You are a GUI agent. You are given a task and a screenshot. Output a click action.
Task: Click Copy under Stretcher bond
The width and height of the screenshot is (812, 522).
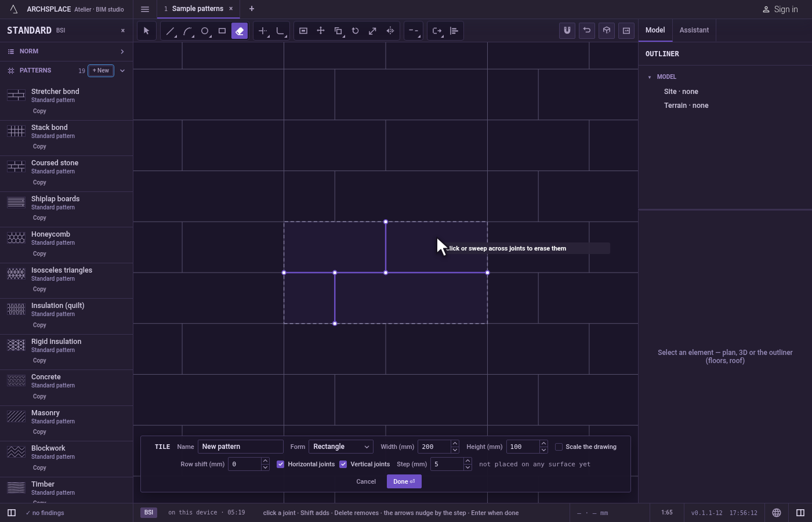click(x=39, y=111)
